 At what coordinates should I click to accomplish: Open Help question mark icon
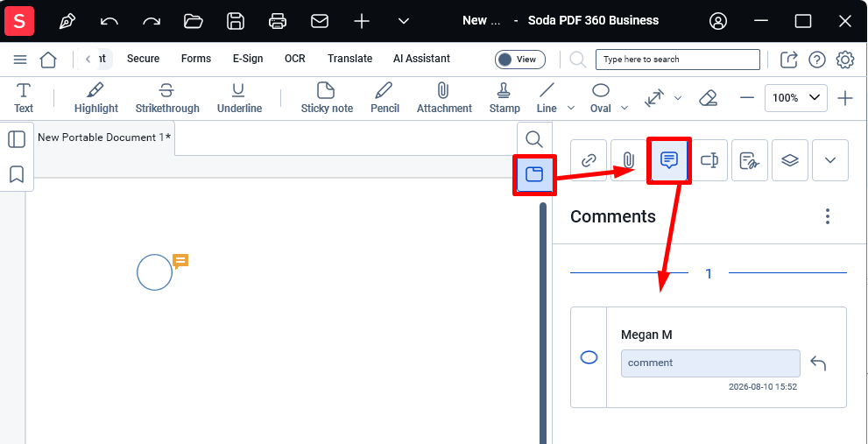pyautogui.click(x=817, y=60)
